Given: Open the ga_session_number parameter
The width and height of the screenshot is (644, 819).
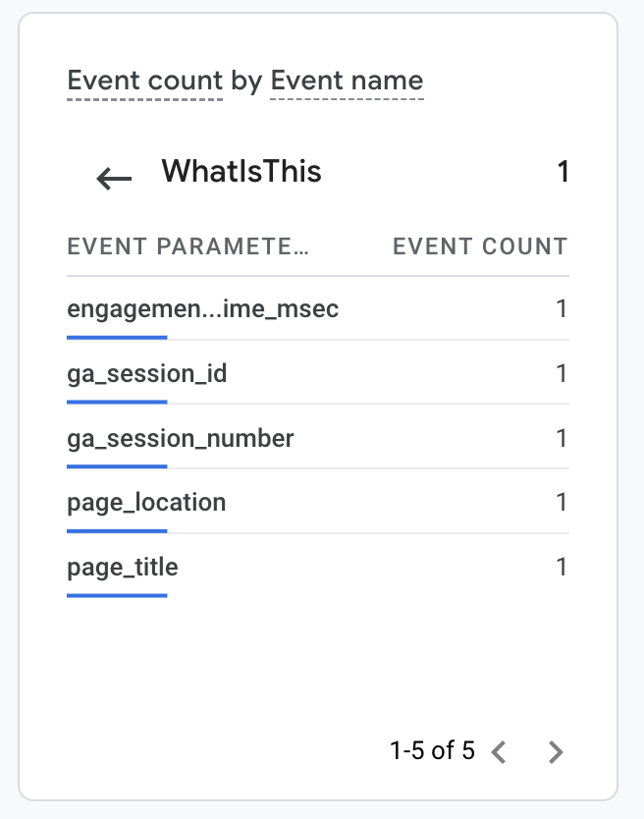Looking at the screenshot, I should (x=181, y=438).
